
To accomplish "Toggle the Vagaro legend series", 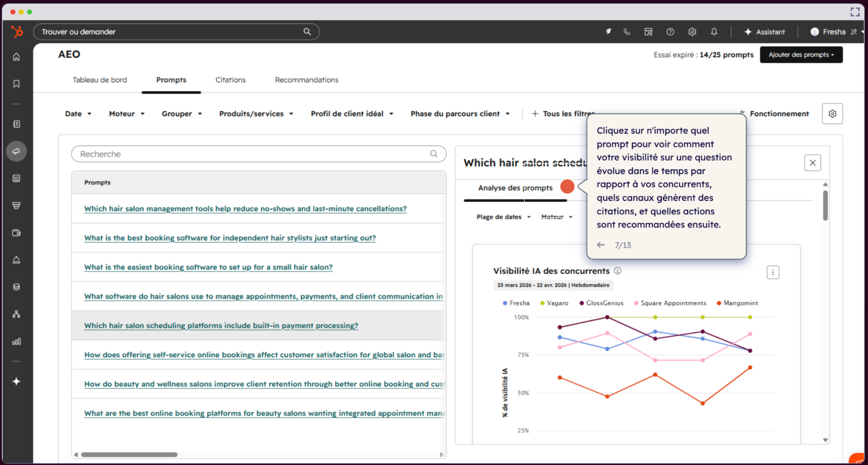I will (554, 303).
